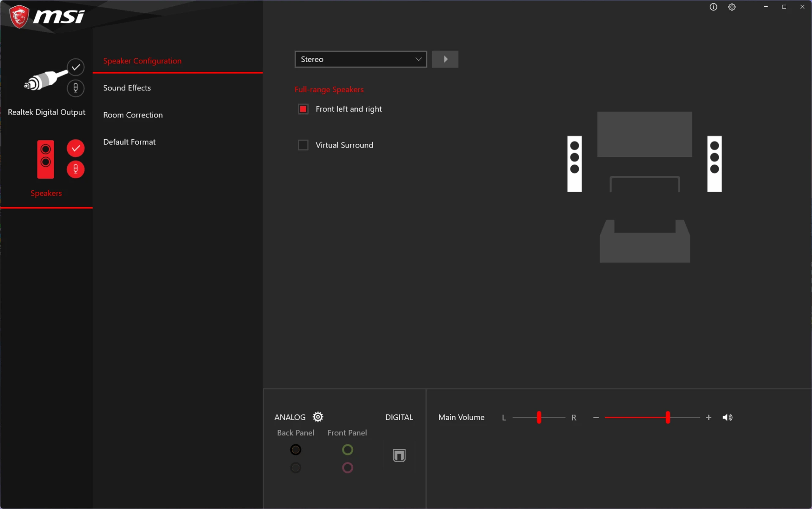Image resolution: width=812 pixels, height=509 pixels.
Task: Adjust the L/R balance slider handle
Action: tap(539, 417)
